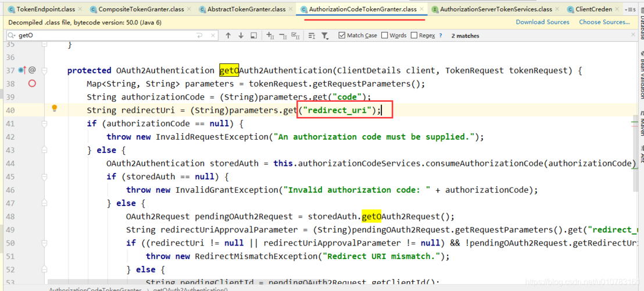Open search results in Find window icon
644x291 pixels.
click(254, 36)
